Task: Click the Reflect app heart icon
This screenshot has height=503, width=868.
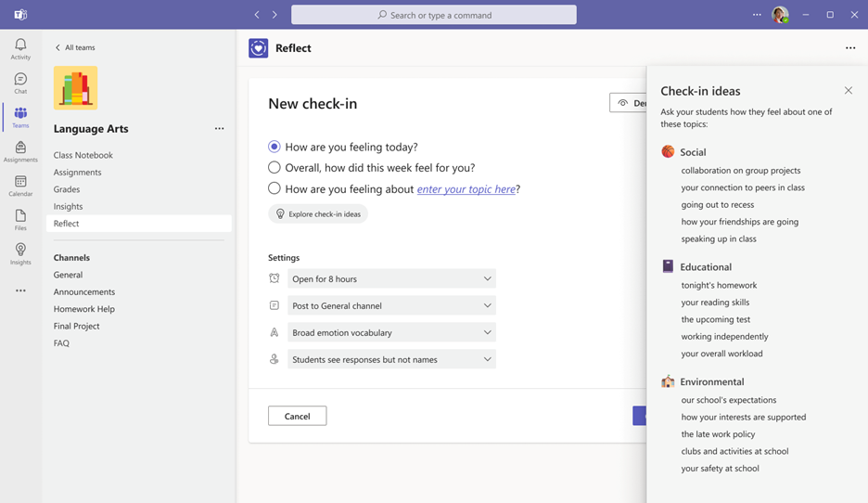Action: tap(259, 48)
